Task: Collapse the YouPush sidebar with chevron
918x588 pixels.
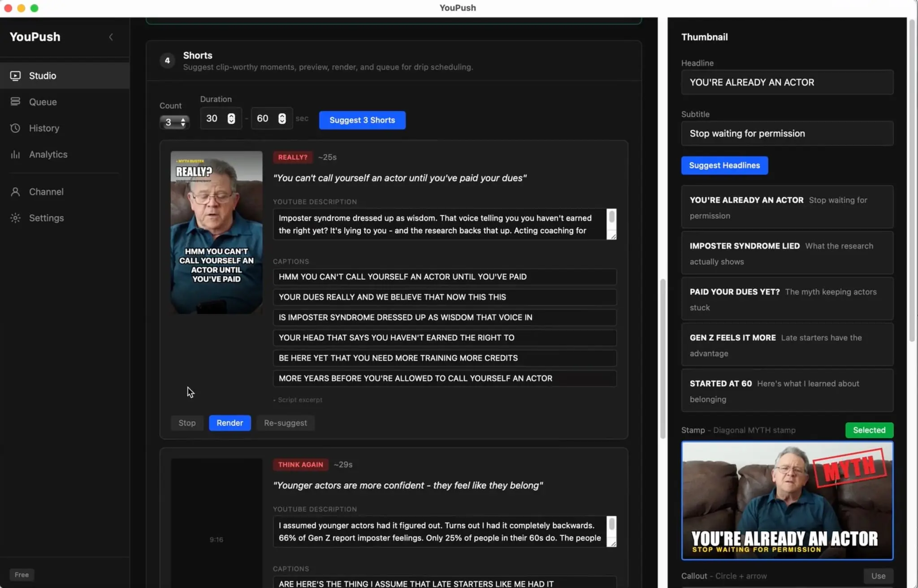Action: tap(111, 37)
